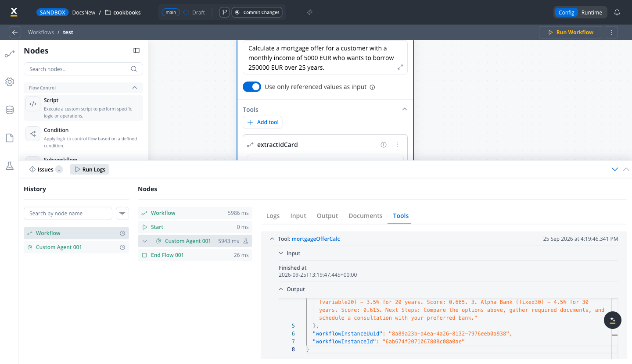
Task: Switch to Runtime mode
Action: [x=592, y=12]
